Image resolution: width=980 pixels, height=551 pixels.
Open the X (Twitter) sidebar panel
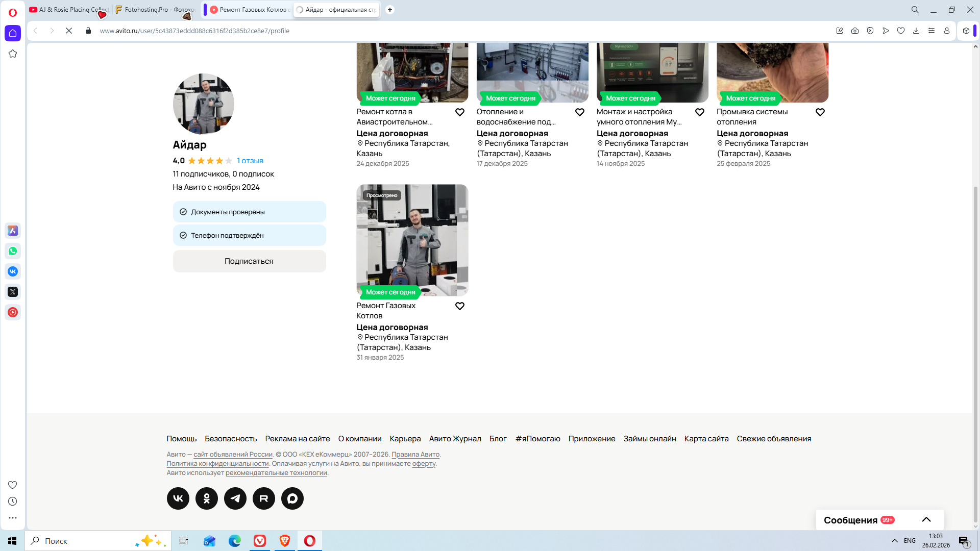(13, 292)
